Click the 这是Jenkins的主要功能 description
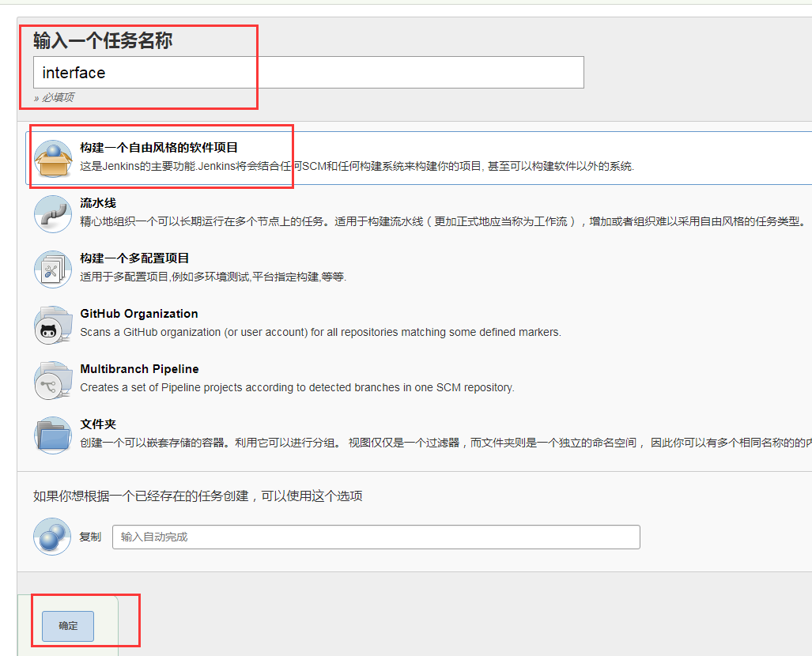This screenshot has height=656, width=812. pos(357,166)
